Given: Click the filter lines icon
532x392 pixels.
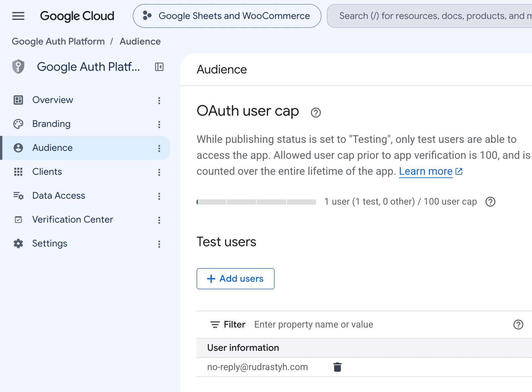Looking at the screenshot, I should coord(215,325).
